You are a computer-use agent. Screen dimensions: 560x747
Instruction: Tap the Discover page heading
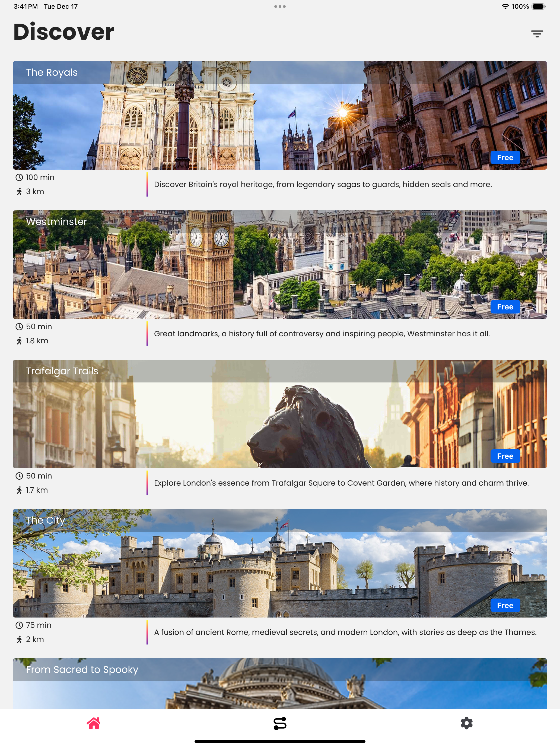point(64,32)
